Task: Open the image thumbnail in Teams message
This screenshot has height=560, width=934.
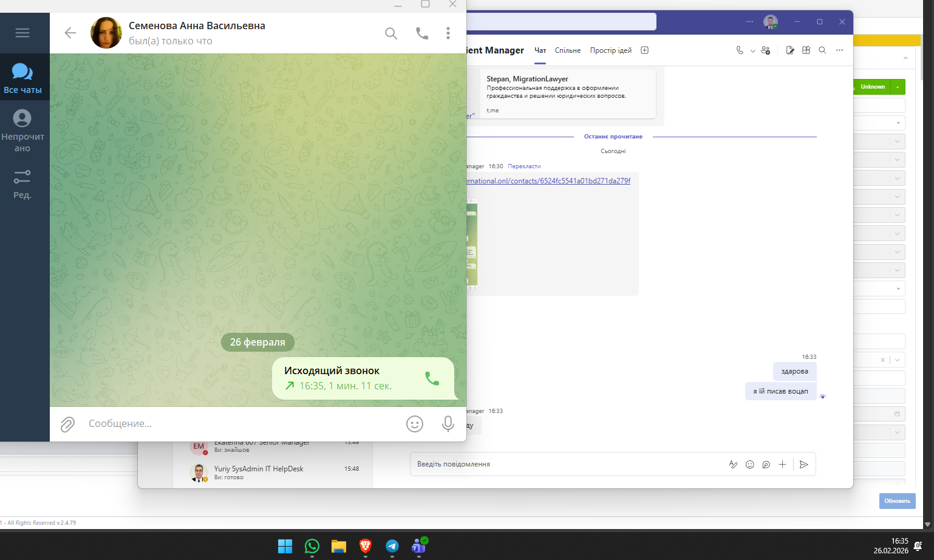Action: [472, 243]
